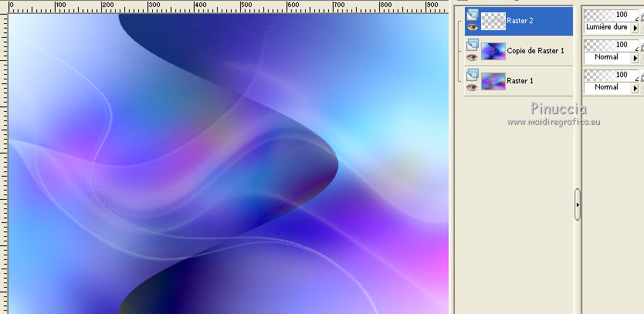Toggle visibility of Copie de Raster 1 layer

[473, 57]
